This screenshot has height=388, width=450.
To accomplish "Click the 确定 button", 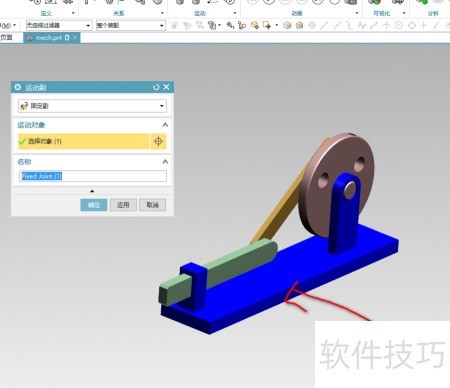I will (x=94, y=205).
